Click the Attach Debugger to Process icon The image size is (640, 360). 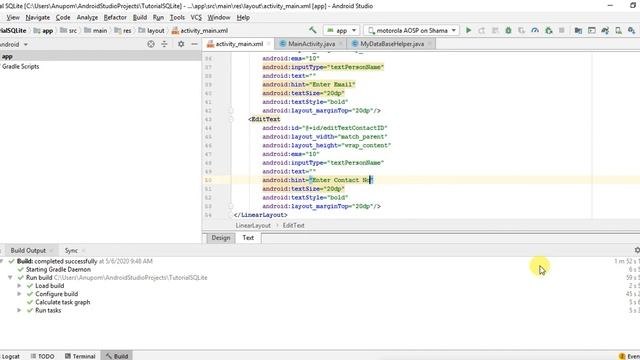549,30
